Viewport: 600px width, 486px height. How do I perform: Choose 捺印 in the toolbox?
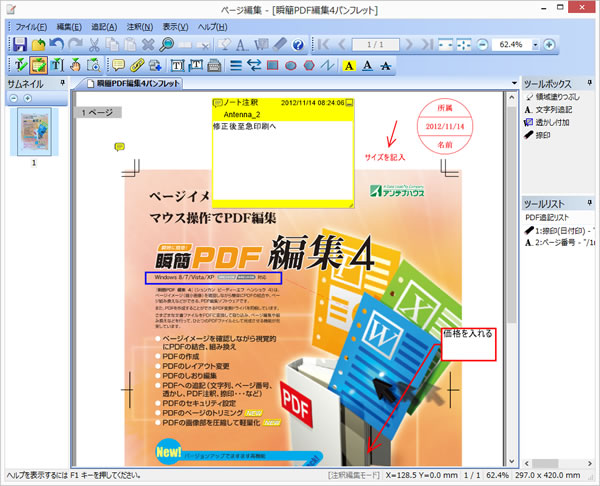coord(537,135)
